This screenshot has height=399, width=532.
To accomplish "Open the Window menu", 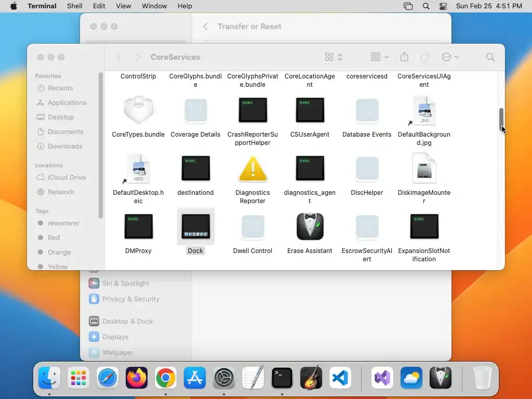I will click(154, 6).
